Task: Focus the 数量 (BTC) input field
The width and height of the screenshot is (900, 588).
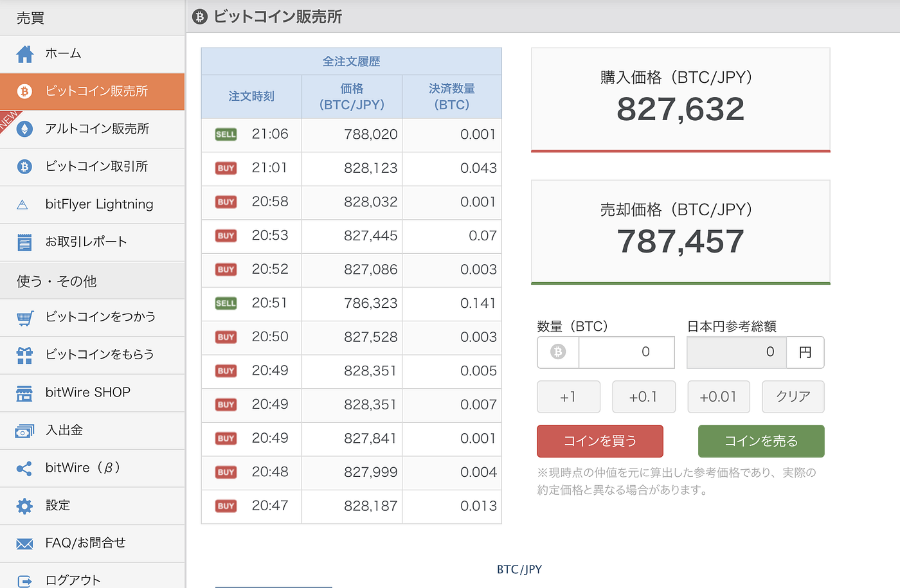Action: (x=626, y=352)
